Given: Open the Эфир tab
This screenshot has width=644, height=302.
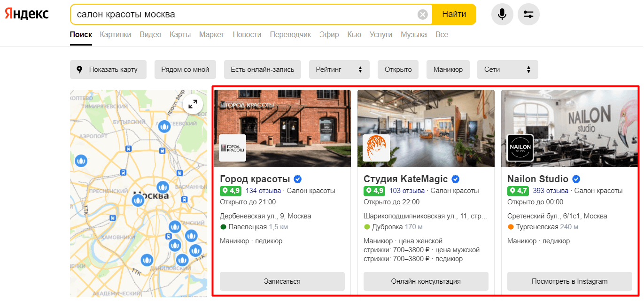Looking at the screenshot, I should click(x=329, y=34).
